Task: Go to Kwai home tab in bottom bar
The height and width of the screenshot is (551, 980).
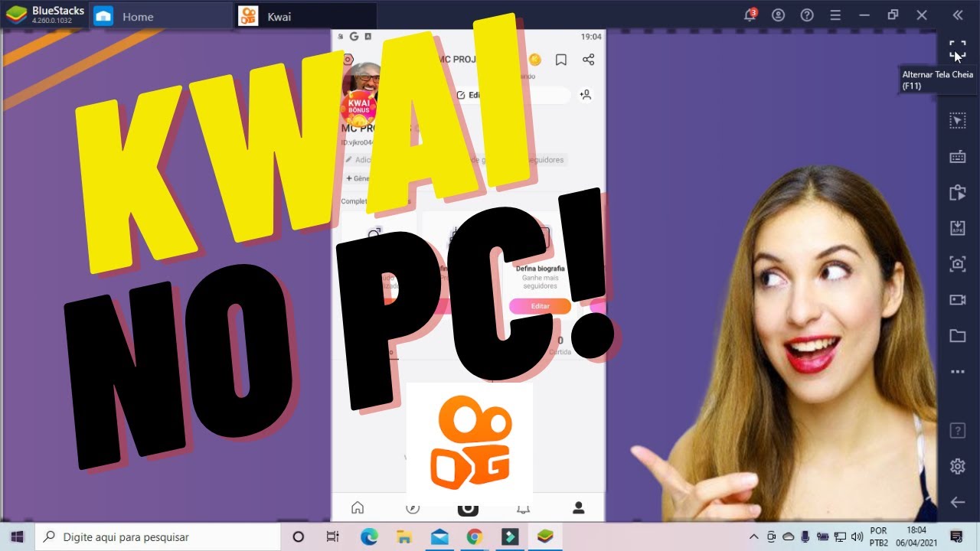Action: click(x=357, y=507)
